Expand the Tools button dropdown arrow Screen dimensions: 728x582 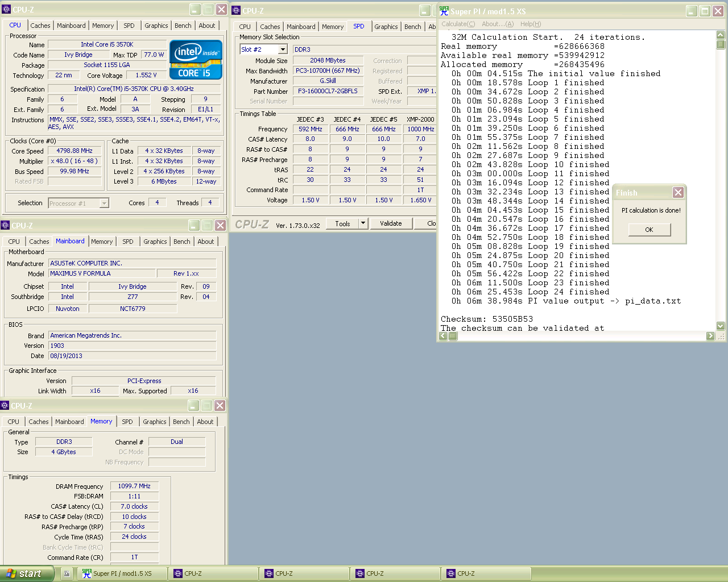363,223
